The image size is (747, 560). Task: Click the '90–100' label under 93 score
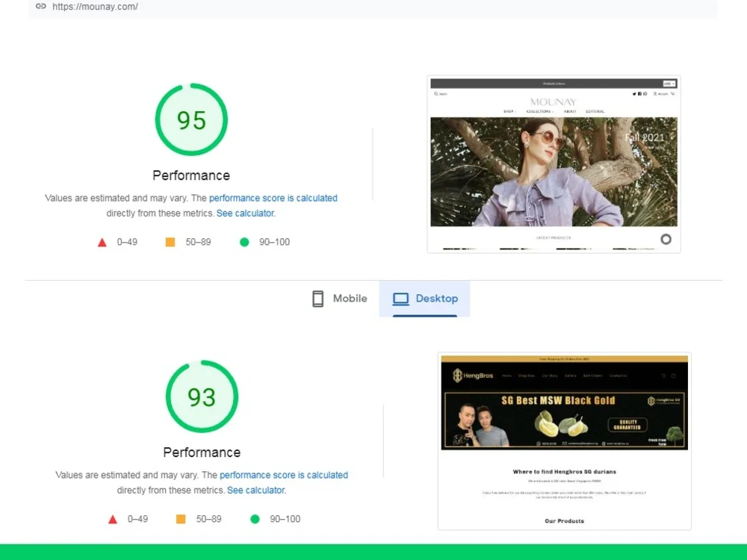(285, 519)
